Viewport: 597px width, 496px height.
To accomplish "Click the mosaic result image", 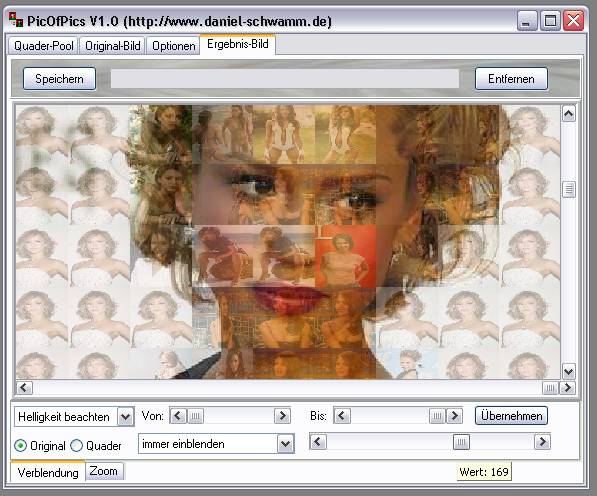I will click(288, 242).
